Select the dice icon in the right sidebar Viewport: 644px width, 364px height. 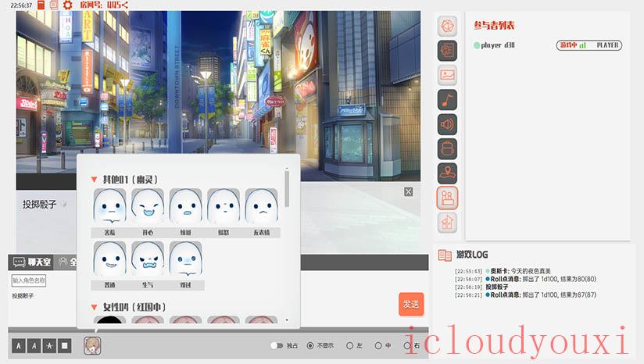pyautogui.click(x=447, y=27)
